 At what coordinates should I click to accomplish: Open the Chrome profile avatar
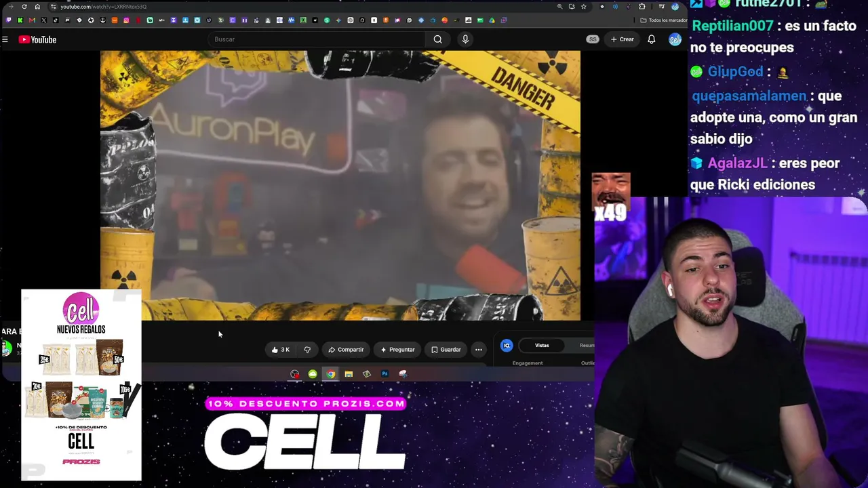tap(675, 7)
